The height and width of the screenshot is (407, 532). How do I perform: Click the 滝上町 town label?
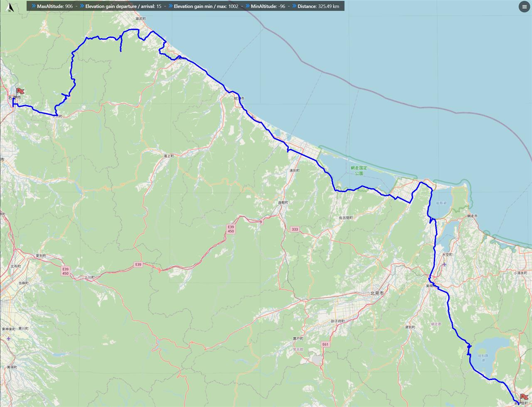click(169, 156)
